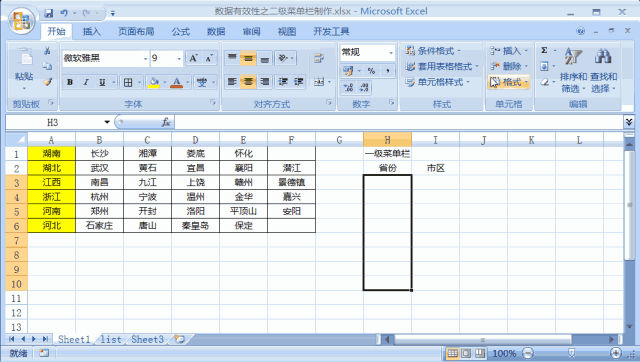Open the number format dropdown showing 常规
The image size is (640, 362).
(x=391, y=53)
